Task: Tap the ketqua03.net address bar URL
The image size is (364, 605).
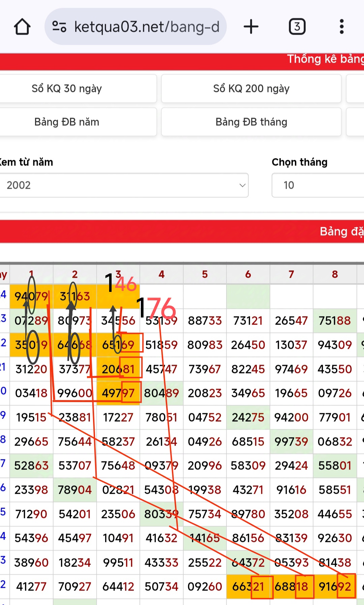Action: tap(147, 27)
